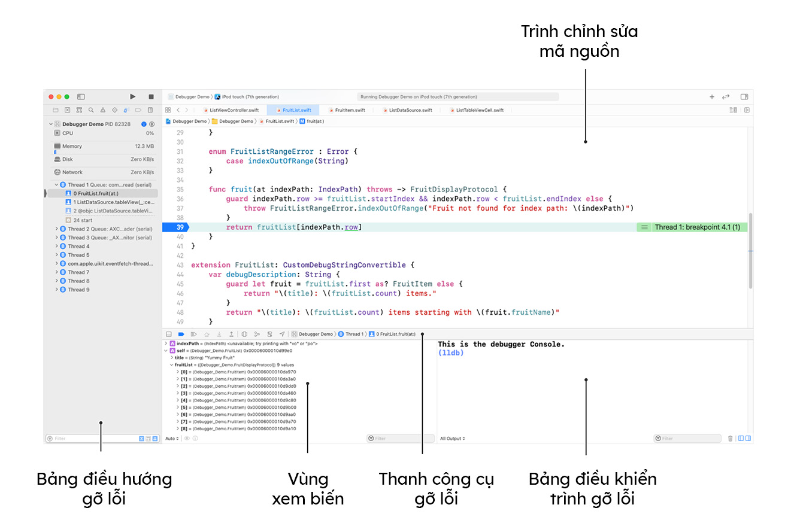Open the Disk gauge report

click(104, 159)
